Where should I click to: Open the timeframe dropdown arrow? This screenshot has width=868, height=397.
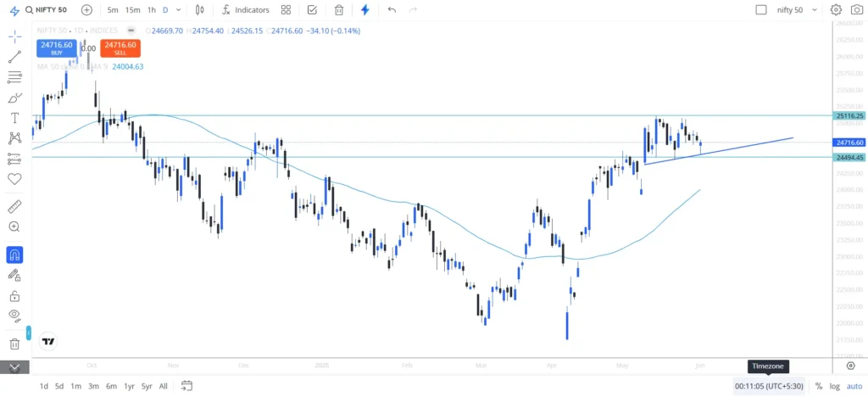pyautogui.click(x=178, y=10)
